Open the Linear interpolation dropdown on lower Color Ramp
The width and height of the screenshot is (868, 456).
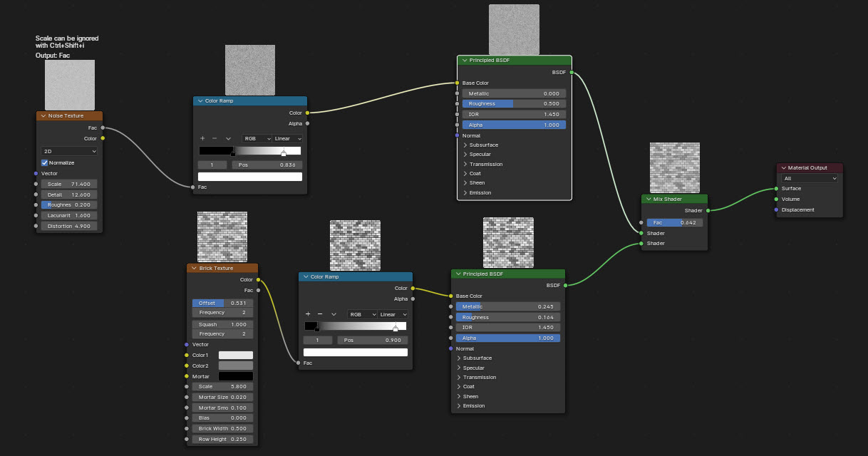tap(393, 314)
